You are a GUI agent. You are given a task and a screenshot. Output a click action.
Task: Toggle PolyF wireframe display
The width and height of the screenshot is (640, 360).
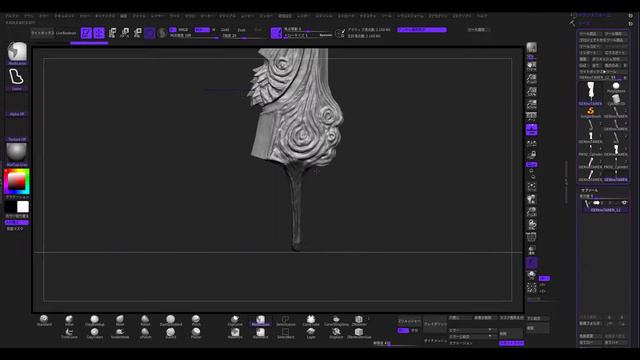[531, 237]
